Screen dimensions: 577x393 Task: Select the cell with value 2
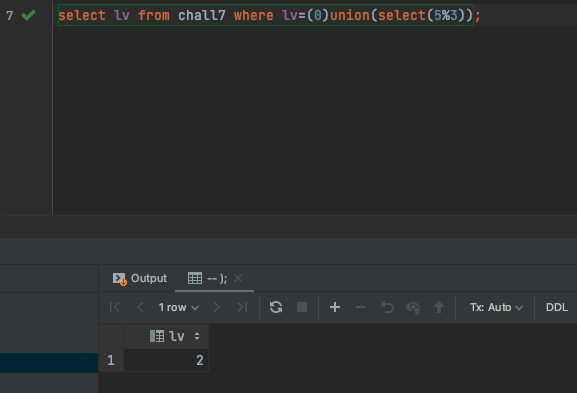[166, 360]
